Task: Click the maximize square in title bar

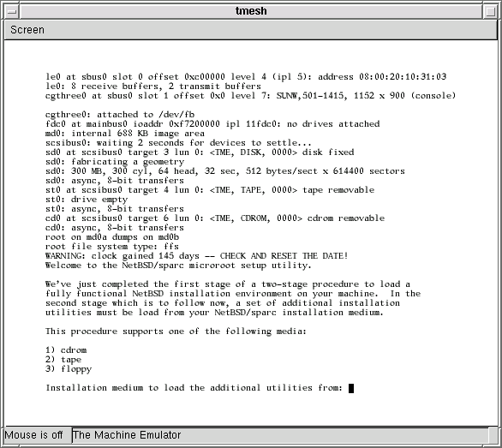Action: tap(490, 12)
